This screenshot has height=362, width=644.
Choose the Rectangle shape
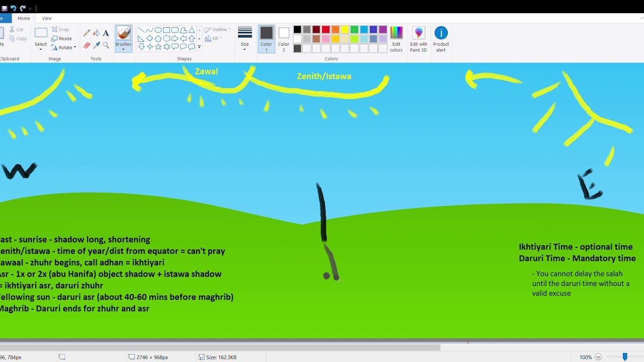tap(167, 30)
